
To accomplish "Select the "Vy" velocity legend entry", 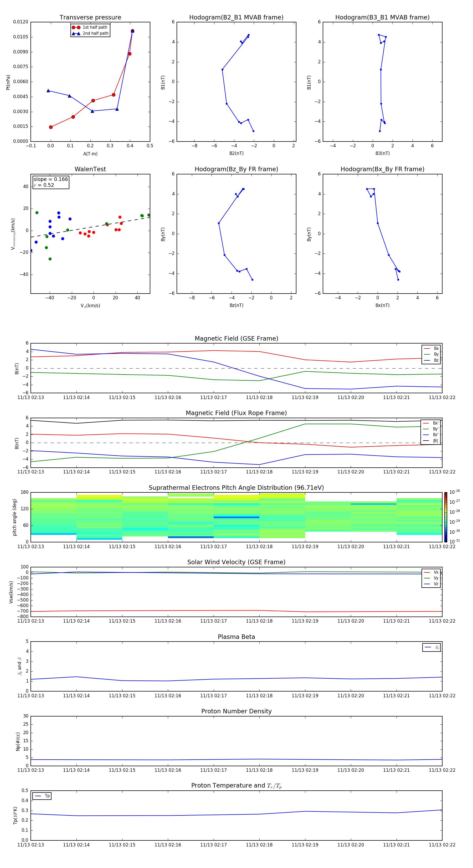I will pyautogui.click(x=431, y=578).
